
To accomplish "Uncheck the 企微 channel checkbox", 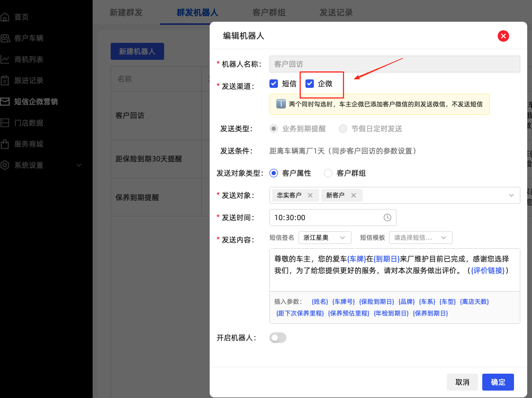I will tap(310, 84).
